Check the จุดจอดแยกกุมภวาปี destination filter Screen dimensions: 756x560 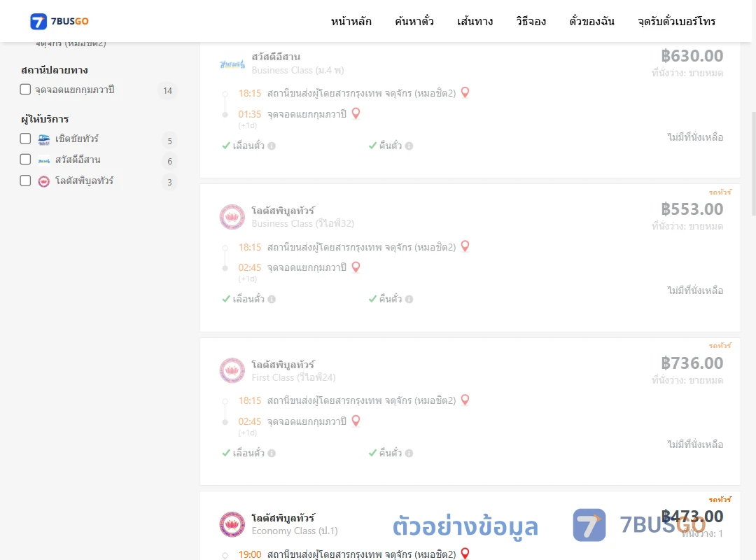point(25,89)
